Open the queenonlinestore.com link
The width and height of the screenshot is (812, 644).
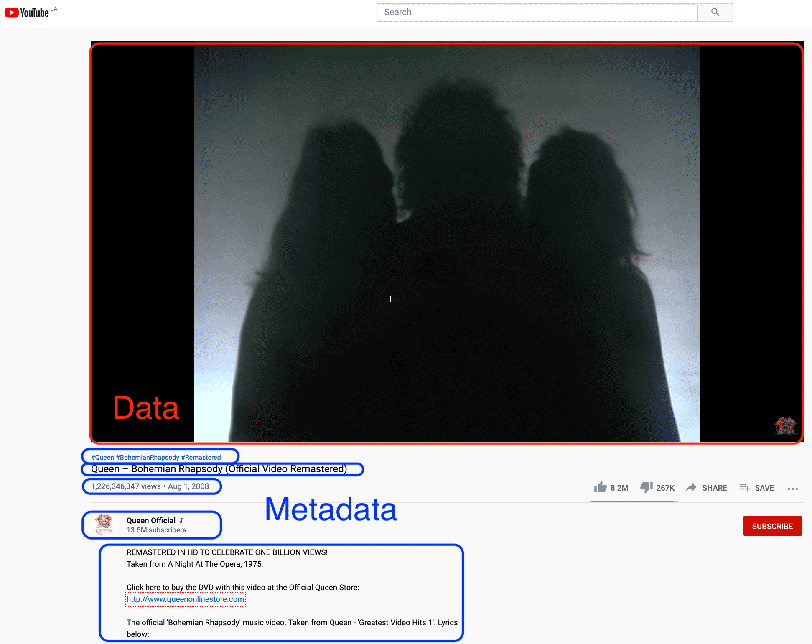point(186,599)
